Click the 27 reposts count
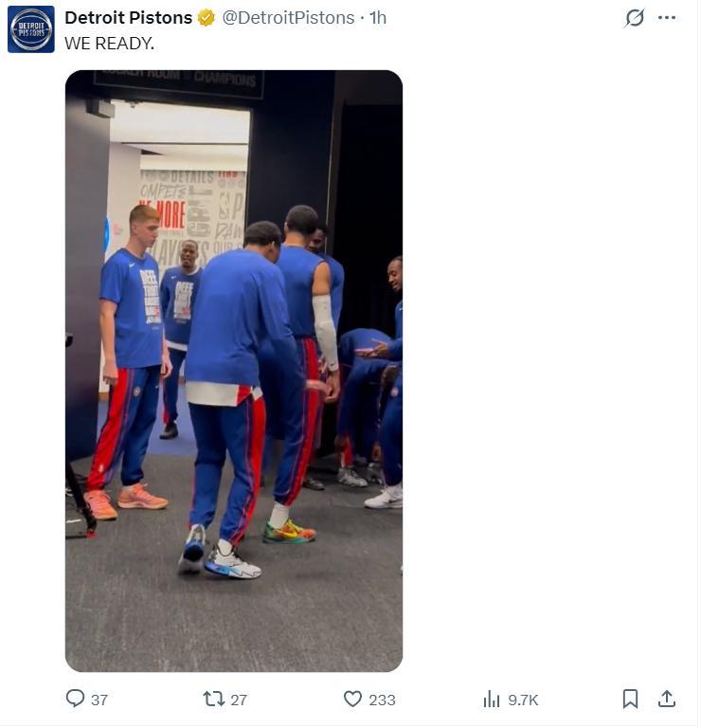 pos(239,701)
